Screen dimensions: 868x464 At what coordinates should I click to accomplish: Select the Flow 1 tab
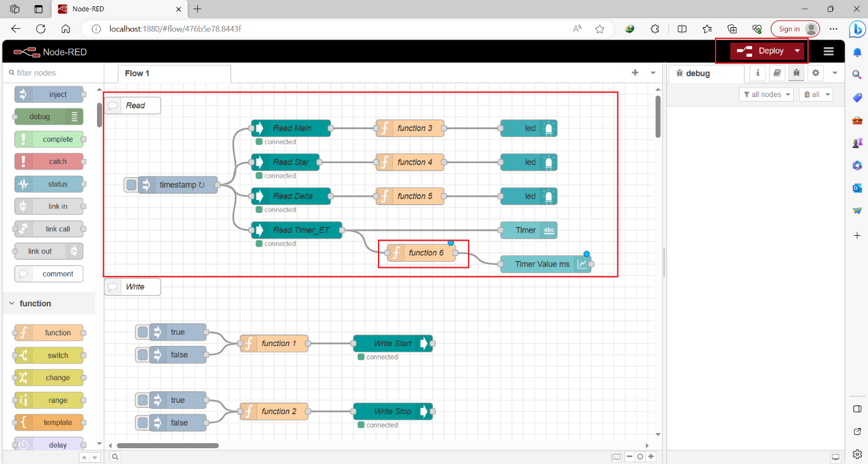point(137,73)
